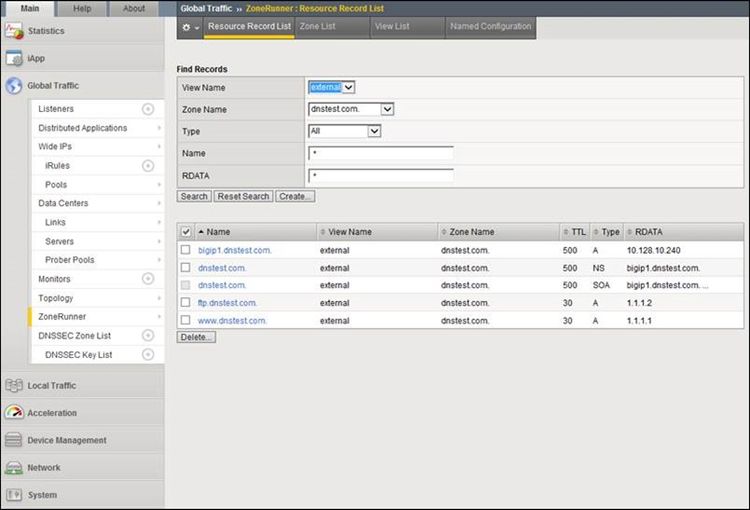This screenshot has height=510, width=750.
Task: Click the Statistics chart icon in sidebar
Action: pyautogui.click(x=14, y=31)
